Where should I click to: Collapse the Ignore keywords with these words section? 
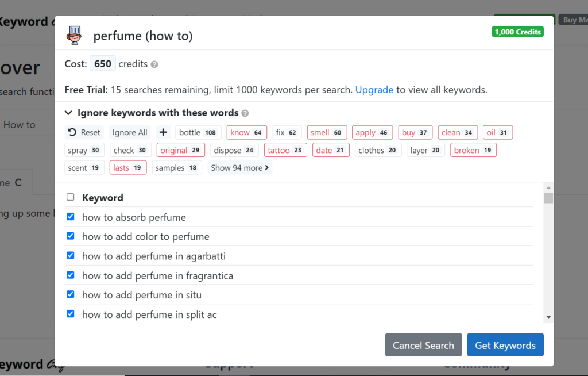pos(68,113)
